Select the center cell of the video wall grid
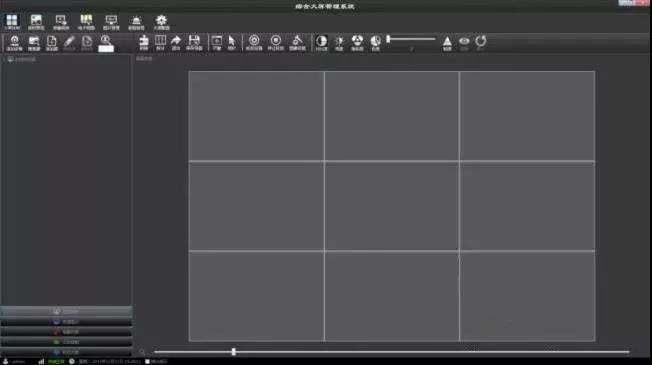652x365 pixels. (x=392, y=206)
